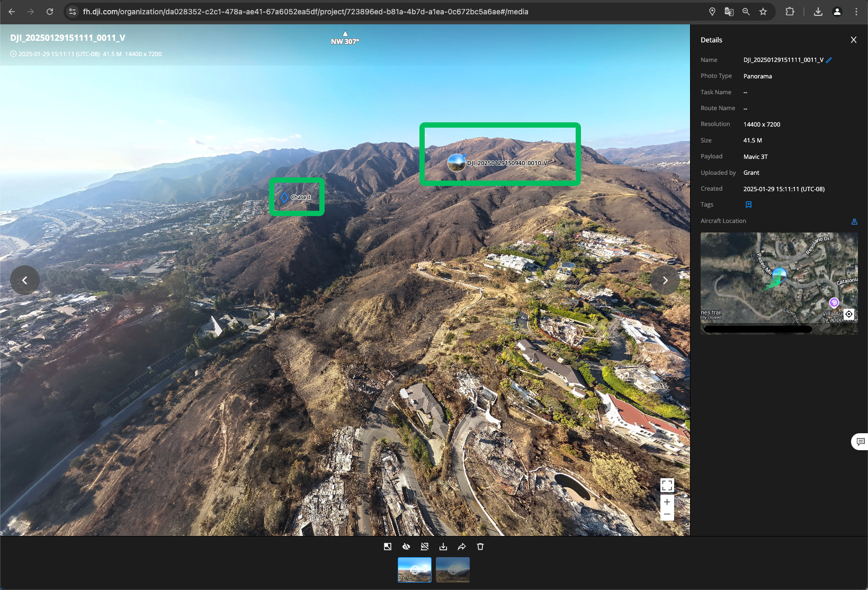Click the aircraft location pin icon
This screenshot has height=590, width=868.
click(x=854, y=221)
